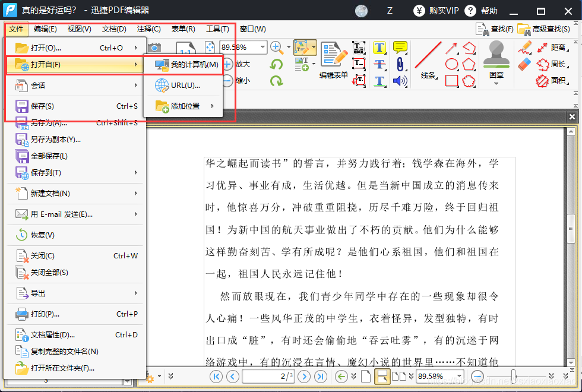Select the pencil drawing tool
The height and width of the screenshot is (392, 582).
525,48
